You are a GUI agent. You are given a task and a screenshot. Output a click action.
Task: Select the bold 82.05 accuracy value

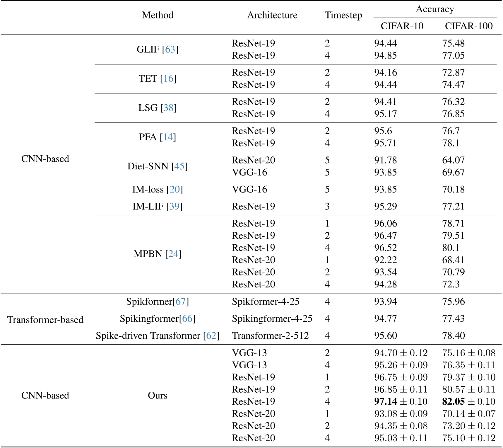coord(453,401)
